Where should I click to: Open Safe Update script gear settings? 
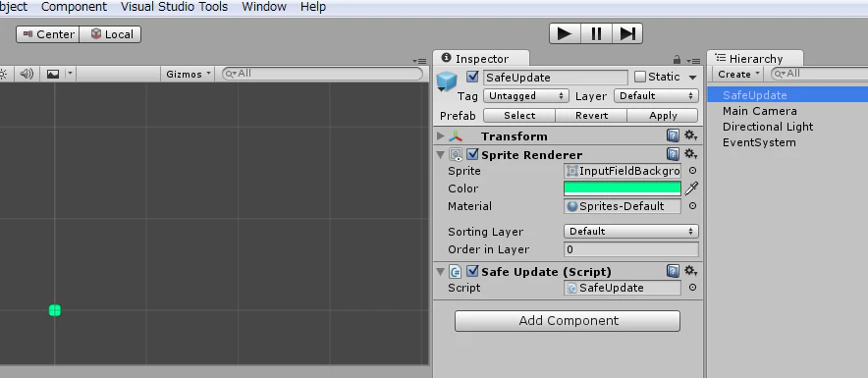pyautogui.click(x=690, y=271)
